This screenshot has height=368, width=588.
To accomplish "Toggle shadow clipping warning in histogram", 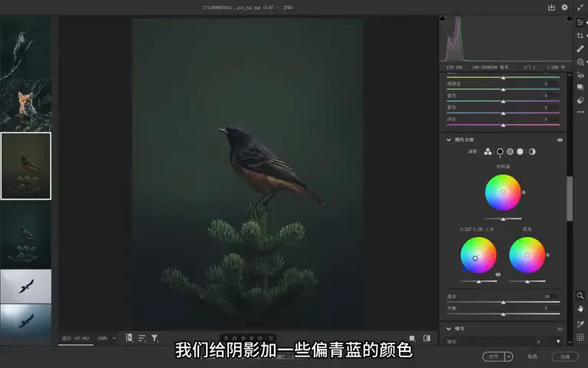I will [x=443, y=18].
